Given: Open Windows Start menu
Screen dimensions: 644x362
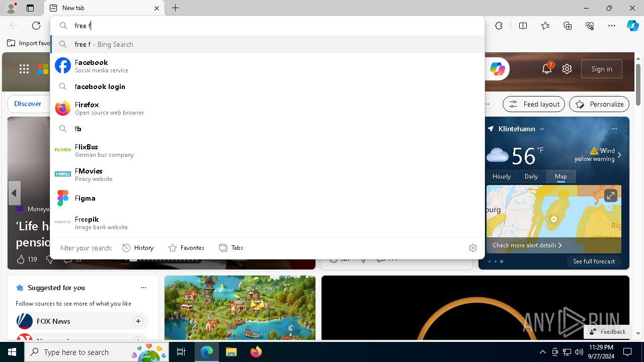Looking at the screenshot, I should (12, 352).
